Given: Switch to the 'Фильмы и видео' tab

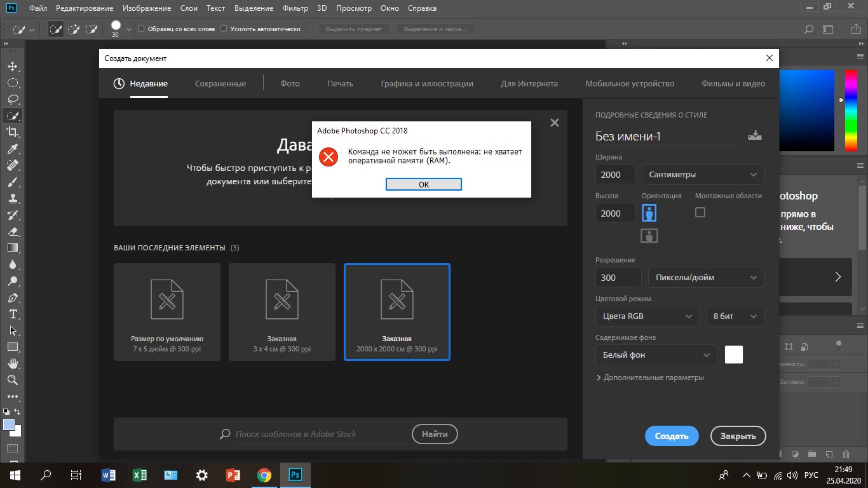Looking at the screenshot, I should coord(733,83).
